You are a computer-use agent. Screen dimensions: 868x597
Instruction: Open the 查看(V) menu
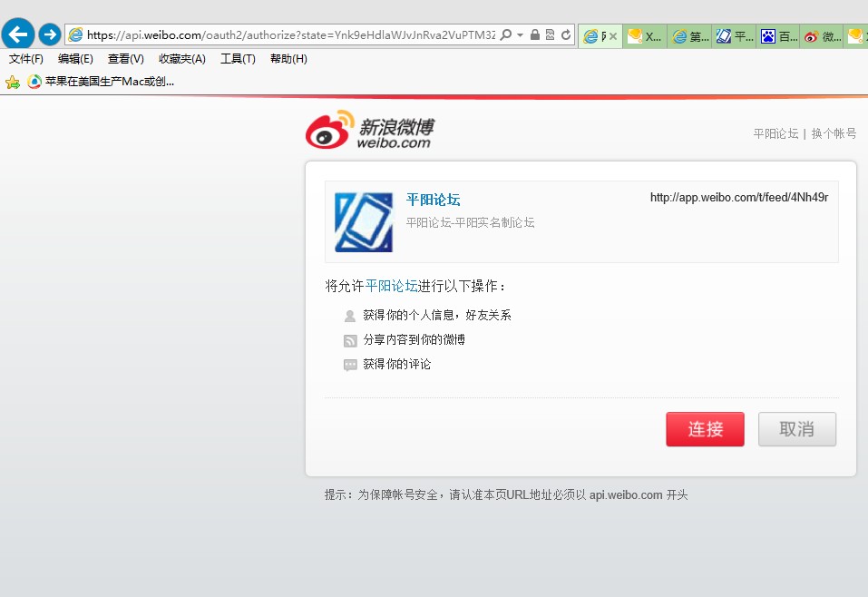point(126,59)
